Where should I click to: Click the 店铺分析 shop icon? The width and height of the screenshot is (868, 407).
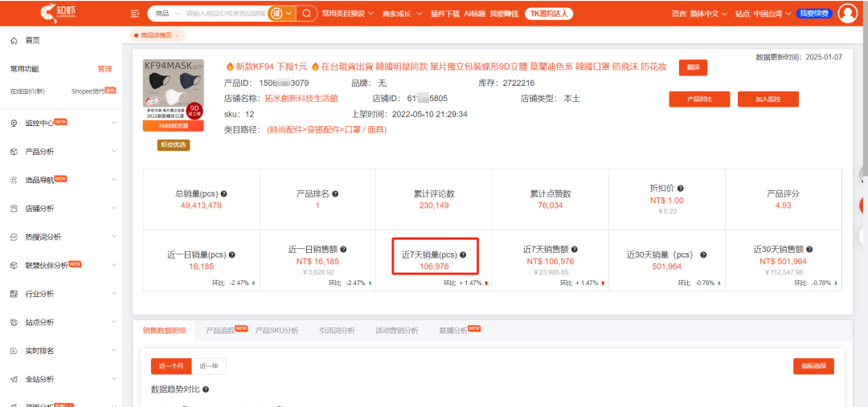pos(14,209)
